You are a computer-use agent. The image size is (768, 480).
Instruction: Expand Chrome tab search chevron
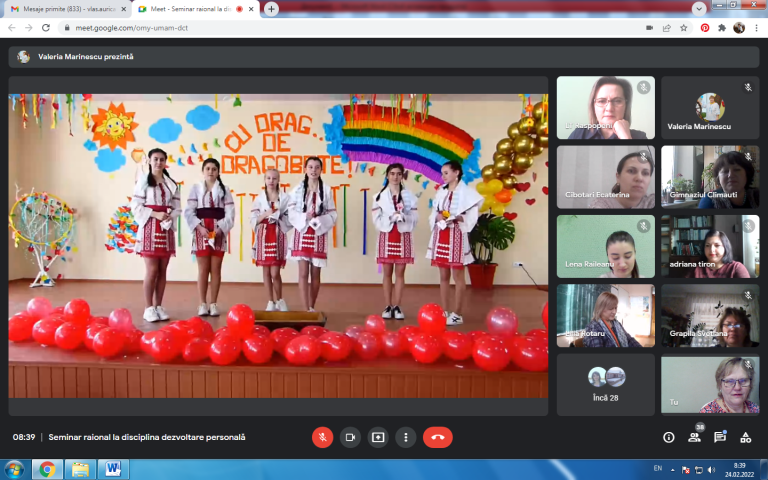coord(699,8)
